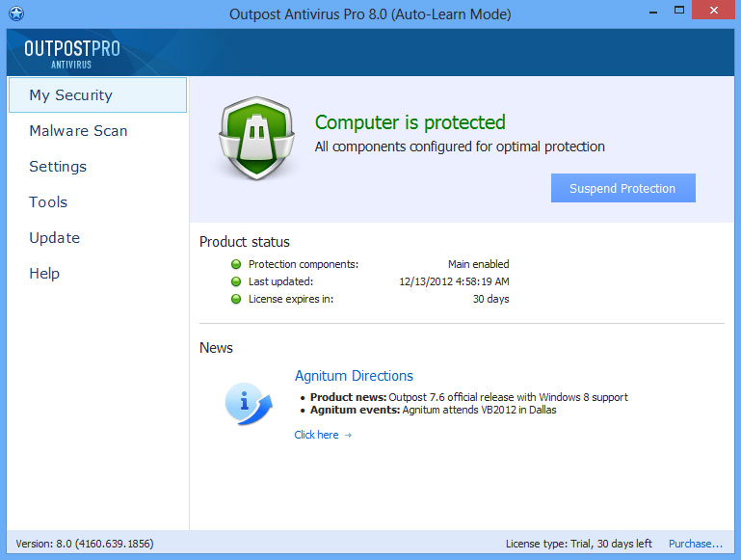
Task: Click the OutpostPro Antivirus logo
Action: (72, 54)
